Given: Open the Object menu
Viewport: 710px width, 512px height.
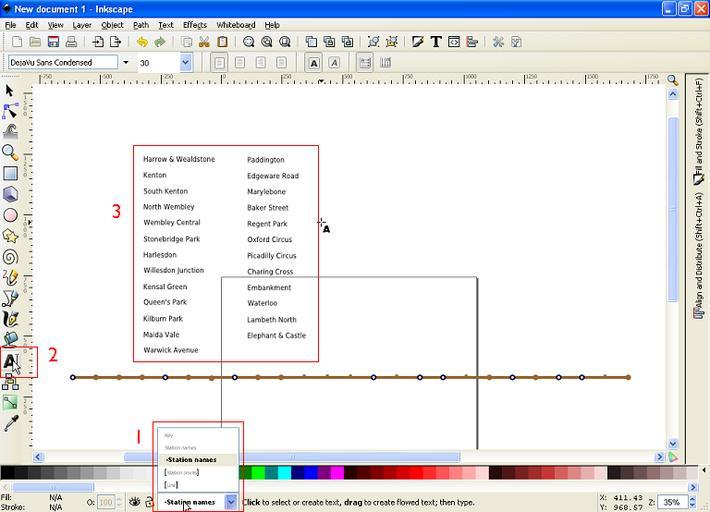Looking at the screenshot, I should 112,25.
